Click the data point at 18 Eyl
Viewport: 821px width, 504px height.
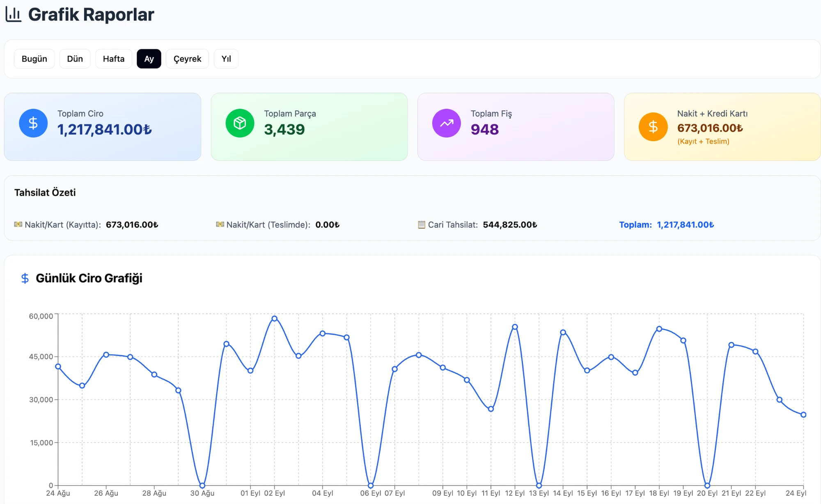[659, 329]
